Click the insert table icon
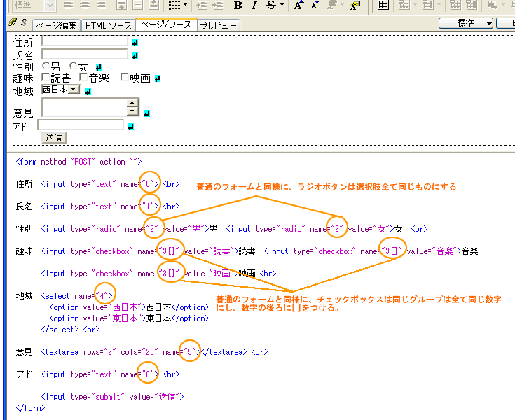515x420 pixels. click(x=383, y=5)
